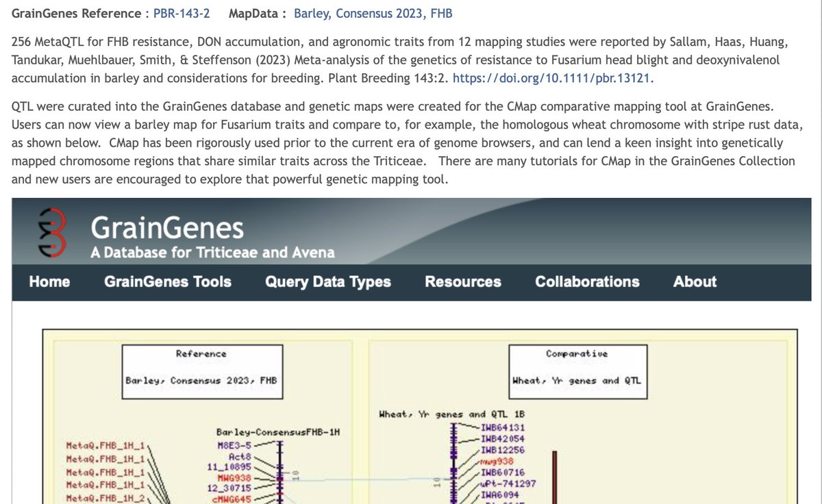Select marker 12_30715 on the barley map
Viewport: 822px width, 504px height.
pyautogui.click(x=230, y=488)
